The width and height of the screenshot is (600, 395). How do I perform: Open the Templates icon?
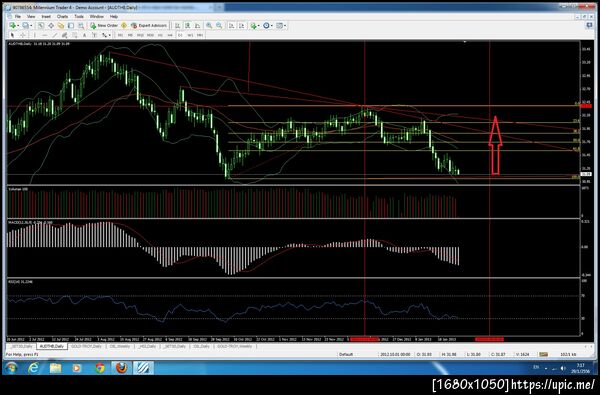[x=279, y=26]
